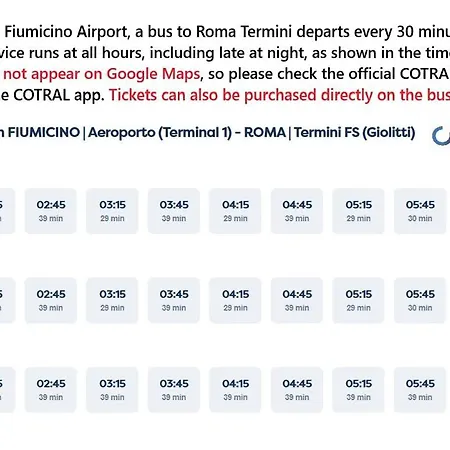The width and height of the screenshot is (450, 450).
Task: Select the 02:45 departure in first row
Action: click(51, 211)
